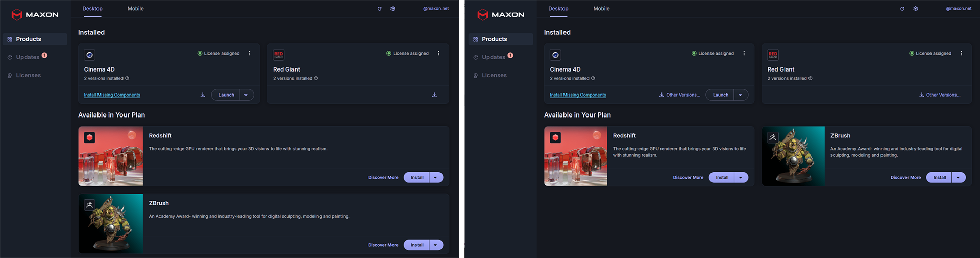Click the refresh icon in the left window
Image resolution: width=980 pixels, height=258 pixels.
379,9
